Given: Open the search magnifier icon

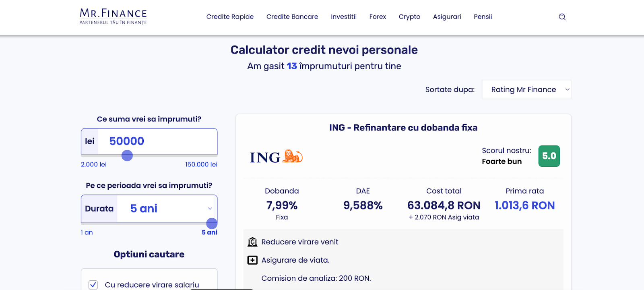Looking at the screenshot, I should (562, 17).
